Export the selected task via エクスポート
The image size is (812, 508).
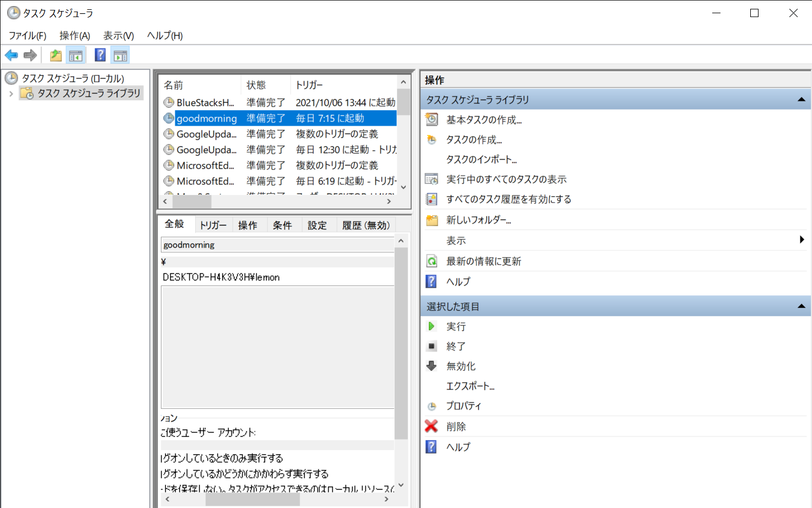[470, 386]
